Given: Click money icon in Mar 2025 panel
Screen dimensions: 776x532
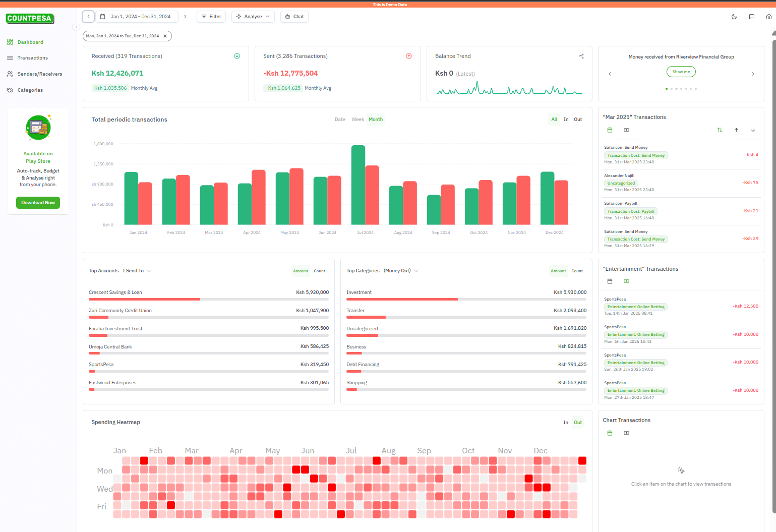Looking at the screenshot, I should click(626, 130).
